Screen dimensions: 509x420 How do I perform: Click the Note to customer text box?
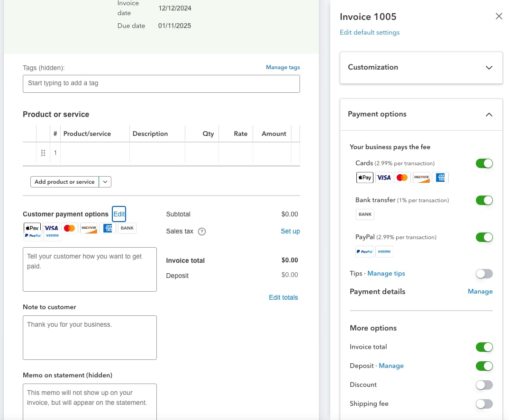(x=90, y=337)
